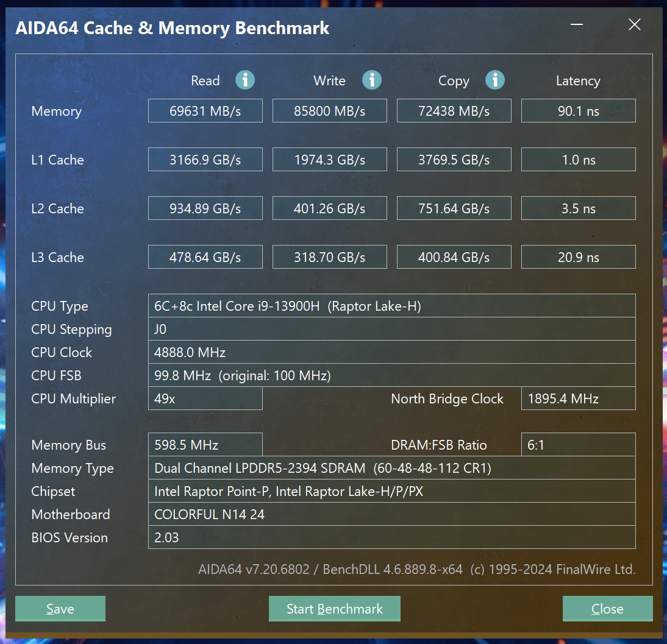667x644 pixels.
Task: Click the info icon next to Read
Action: (x=245, y=80)
